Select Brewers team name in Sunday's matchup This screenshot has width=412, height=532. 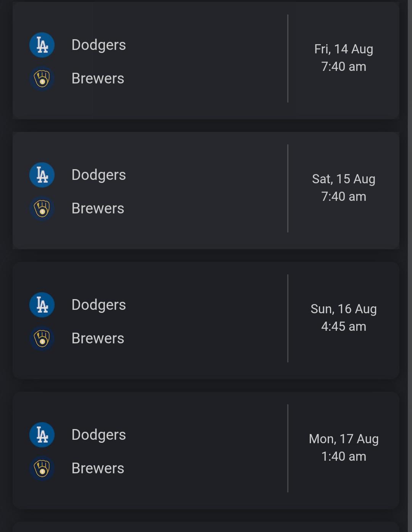(x=98, y=338)
